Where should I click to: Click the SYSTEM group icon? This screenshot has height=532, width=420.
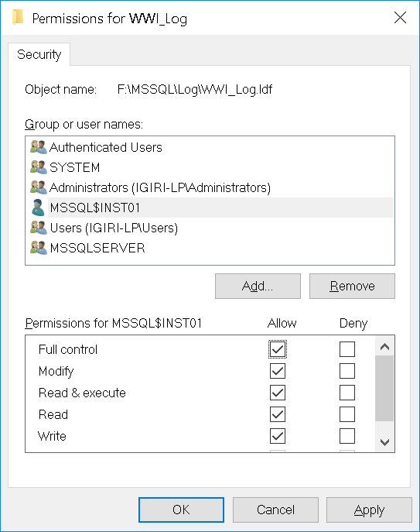[x=39, y=167]
